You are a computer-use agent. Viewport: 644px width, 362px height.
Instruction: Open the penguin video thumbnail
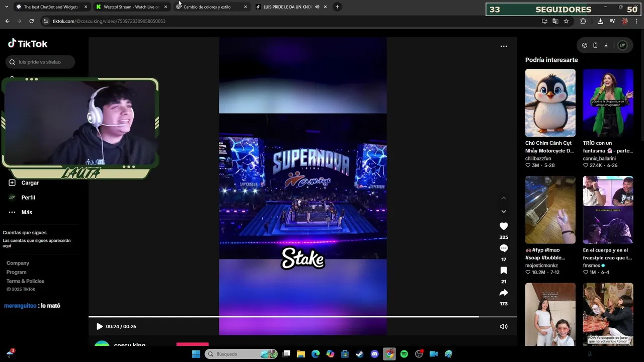click(550, 103)
